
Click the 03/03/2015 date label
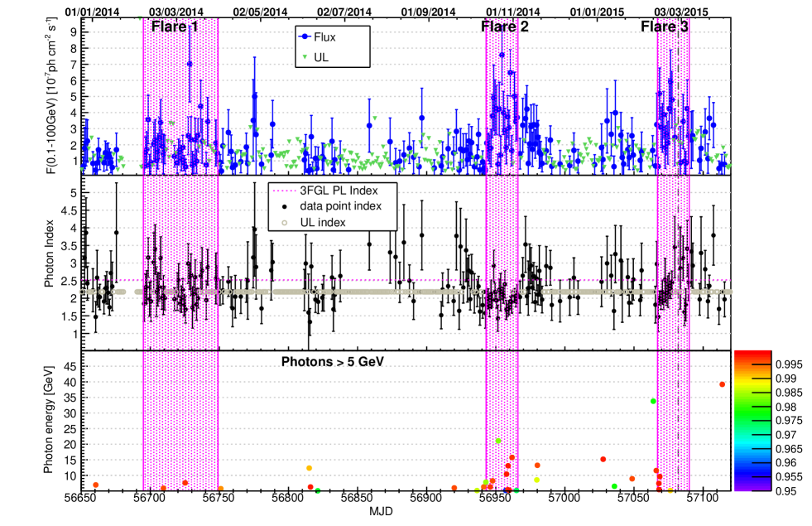[x=681, y=12]
